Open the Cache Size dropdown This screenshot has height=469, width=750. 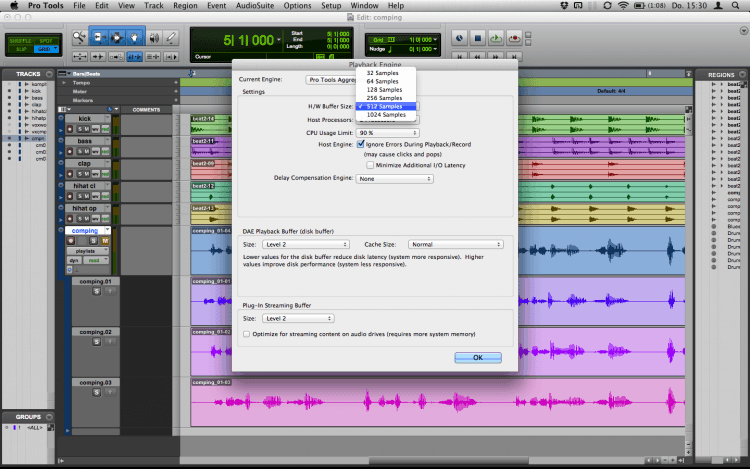click(454, 244)
